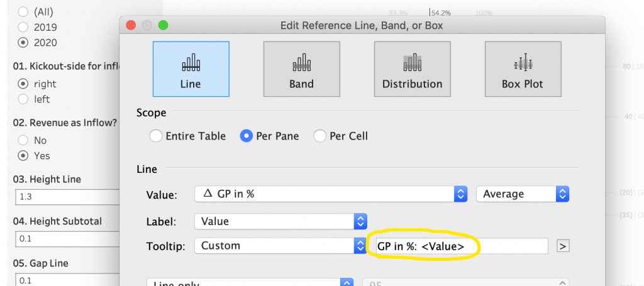The height and width of the screenshot is (286, 644).
Task: Click the Height Subtotal input field
Action: 67,239
